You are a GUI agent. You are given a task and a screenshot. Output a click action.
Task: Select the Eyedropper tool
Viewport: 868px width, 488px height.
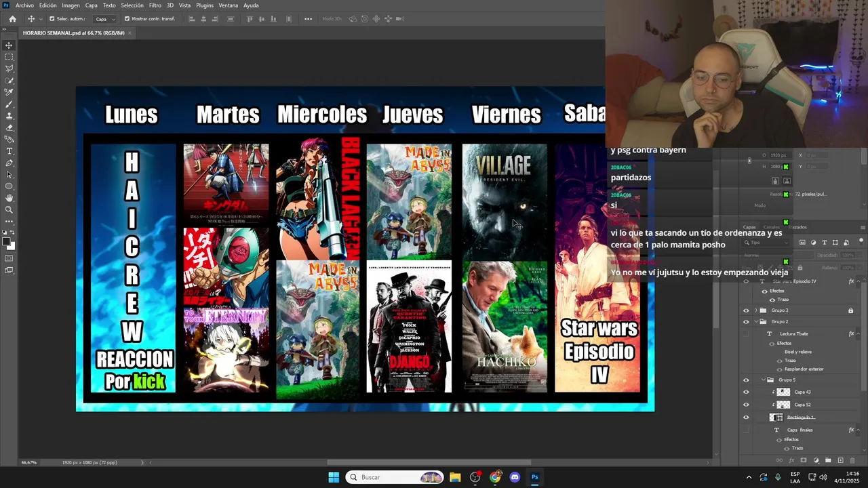point(9,92)
